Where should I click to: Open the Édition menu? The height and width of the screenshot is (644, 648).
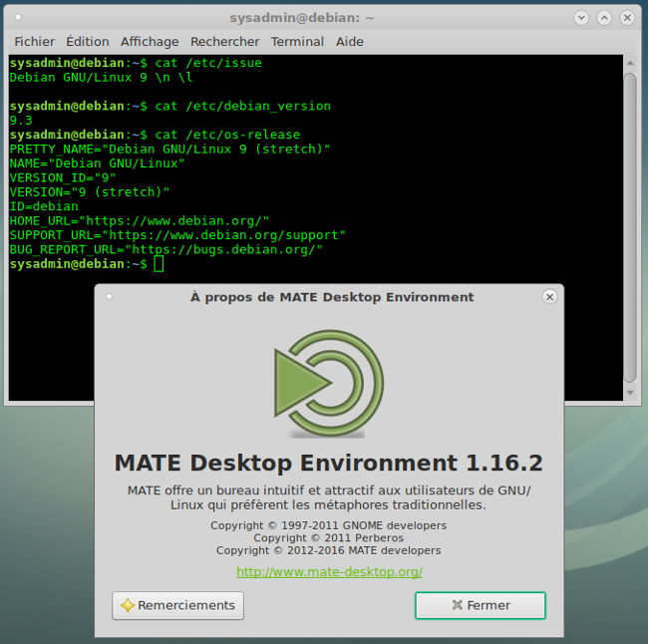[x=88, y=42]
